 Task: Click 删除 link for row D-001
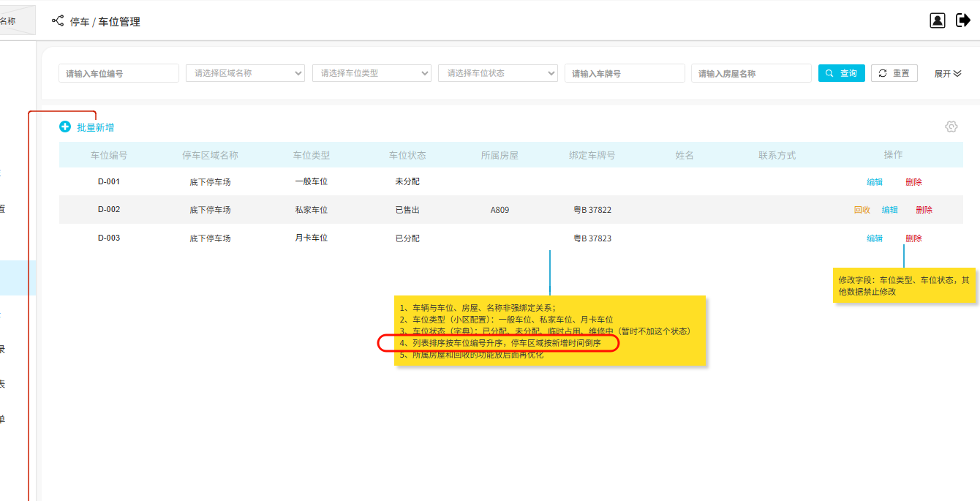point(913,182)
